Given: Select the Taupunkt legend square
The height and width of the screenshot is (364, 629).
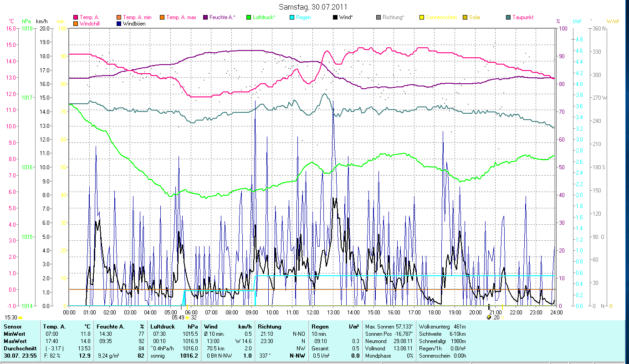Looking at the screenshot, I should (x=508, y=18).
